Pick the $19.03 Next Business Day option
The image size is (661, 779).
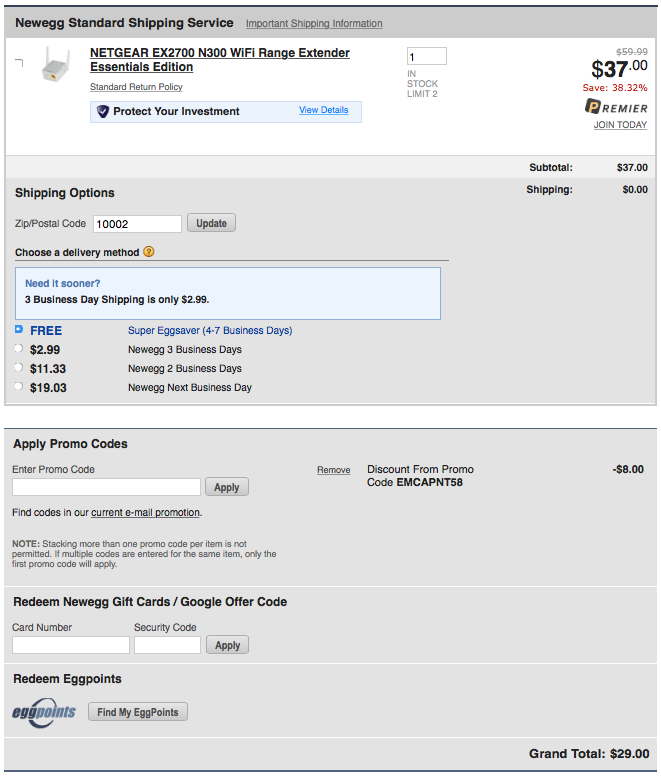[19, 386]
